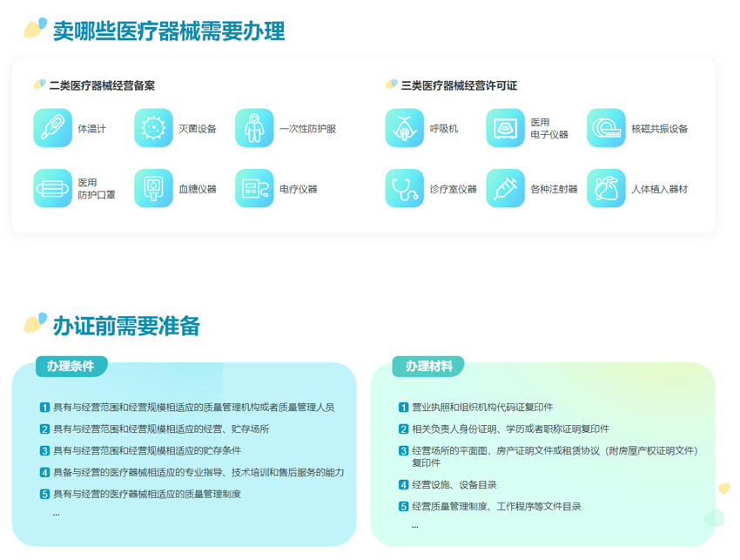740x560 pixels.
Task: Select the 人体植入器材 heart implant icon
Action: coord(606,188)
